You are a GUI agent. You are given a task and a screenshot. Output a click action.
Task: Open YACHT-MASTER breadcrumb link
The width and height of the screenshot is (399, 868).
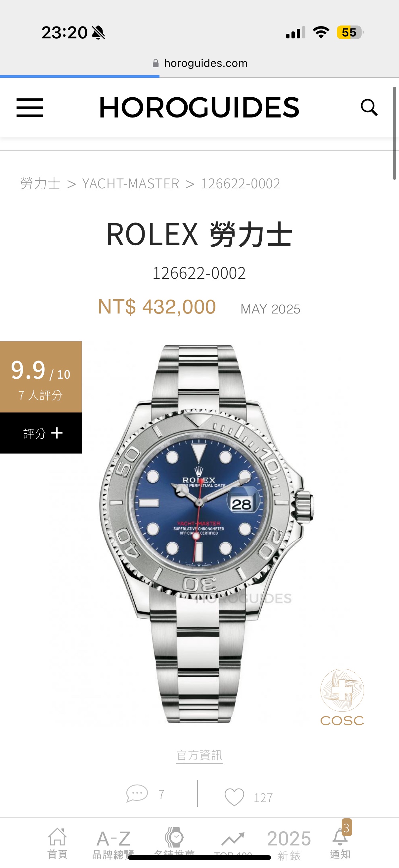pyautogui.click(x=131, y=184)
